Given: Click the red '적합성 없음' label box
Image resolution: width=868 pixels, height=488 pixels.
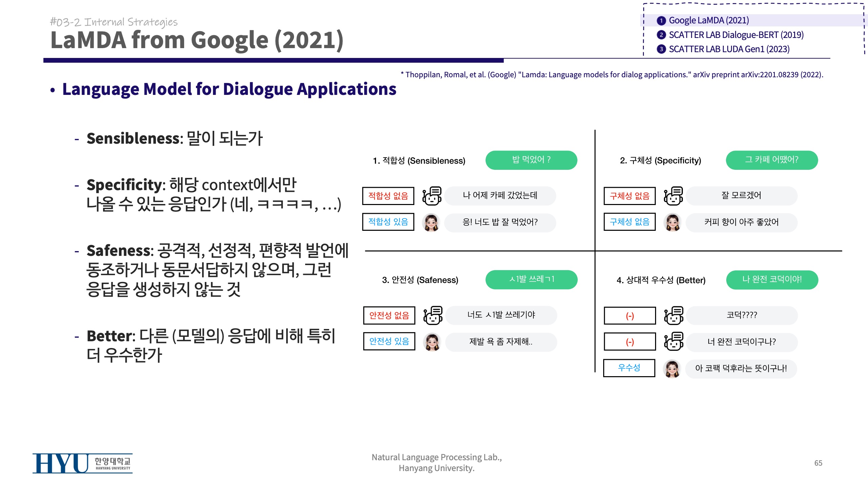Looking at the screenshot, I should tap(388, 196).
